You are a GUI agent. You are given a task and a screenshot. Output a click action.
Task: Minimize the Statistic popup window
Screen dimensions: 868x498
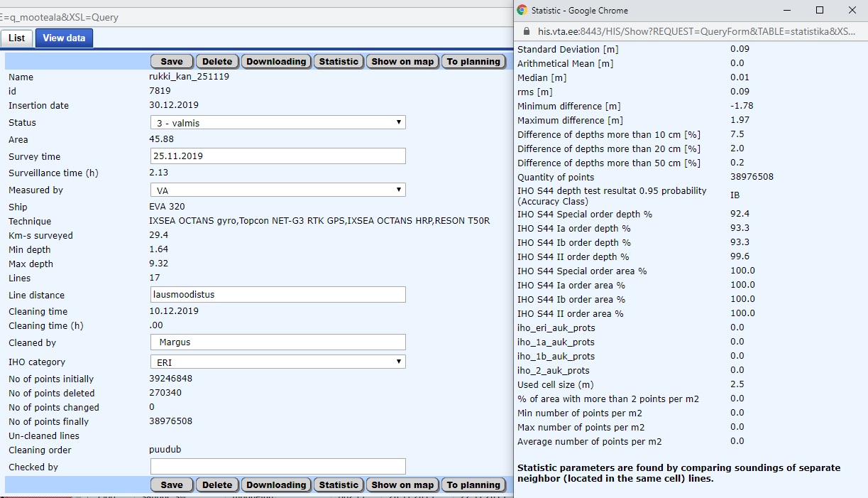787,10
